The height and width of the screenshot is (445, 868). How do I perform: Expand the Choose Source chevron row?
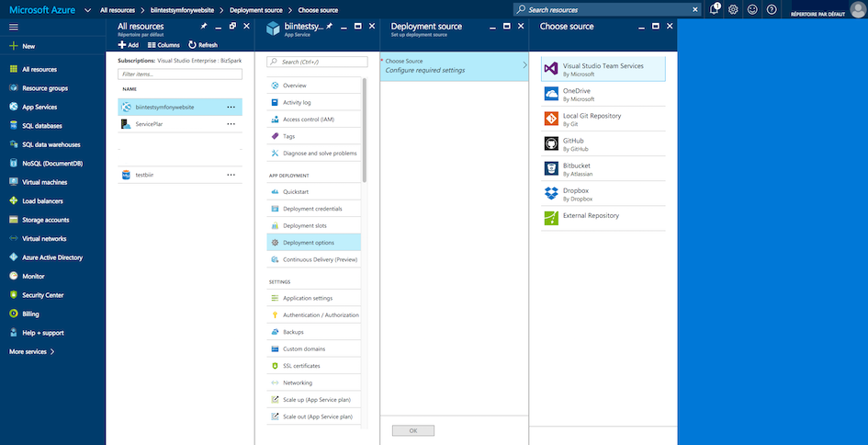[455, 66]
